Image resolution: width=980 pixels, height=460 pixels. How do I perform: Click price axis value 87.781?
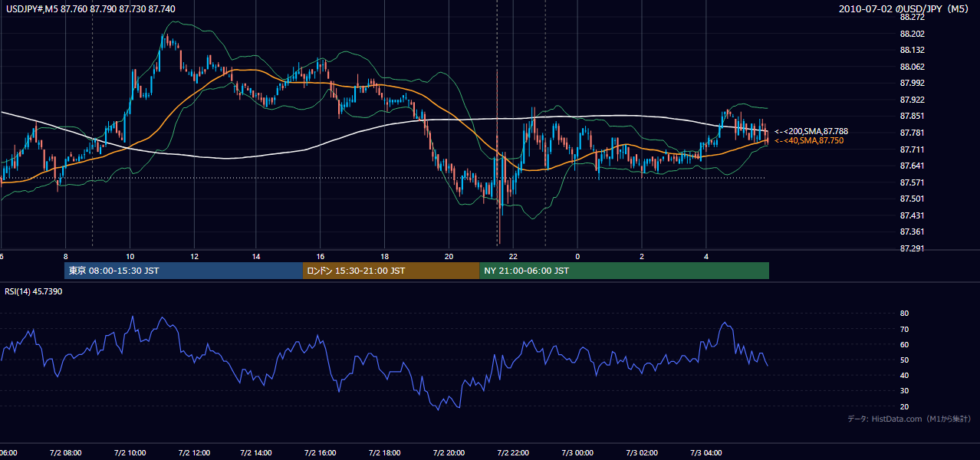point(913,133)
